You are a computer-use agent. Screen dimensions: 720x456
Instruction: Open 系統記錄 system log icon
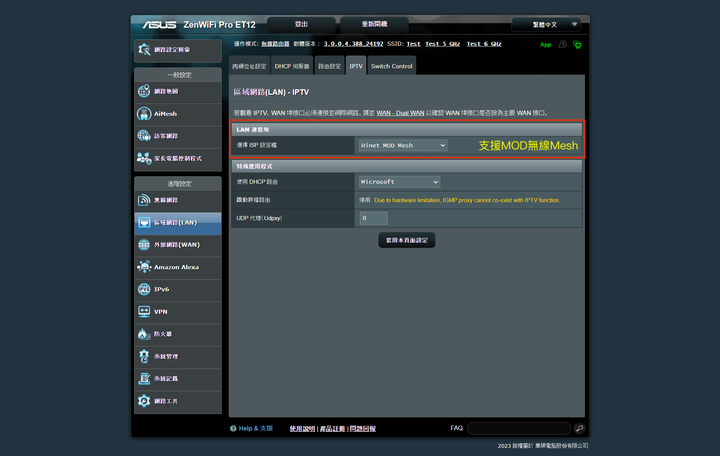point(144,378)
